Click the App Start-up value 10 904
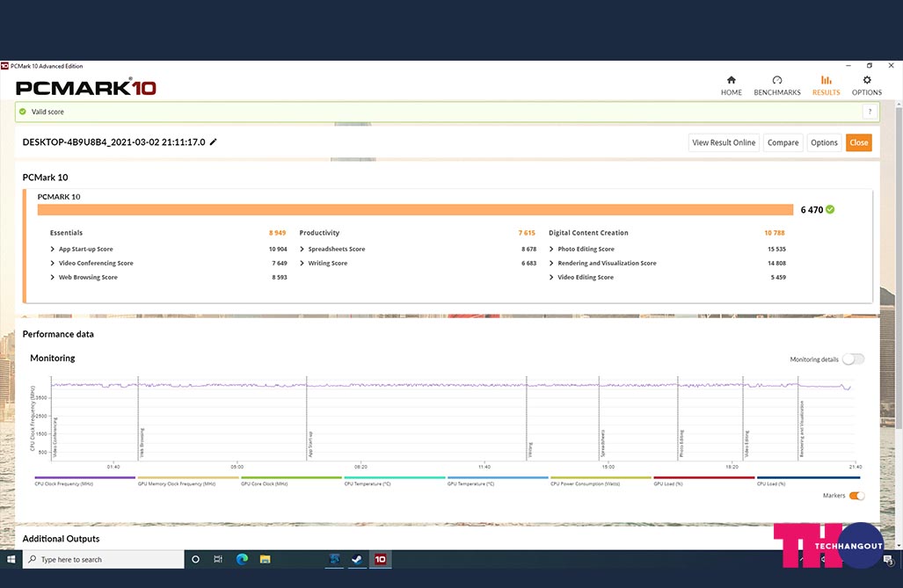 click(x=278, y=249)
